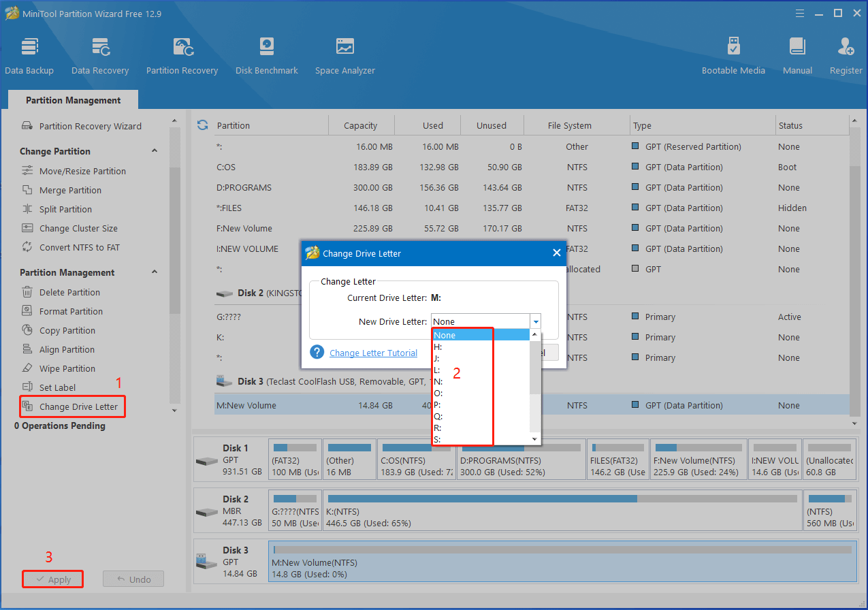The height and width of the screenshot is (610, 868).
Task: Launch the Disk Benchmark tool
Action: (266, 54)
